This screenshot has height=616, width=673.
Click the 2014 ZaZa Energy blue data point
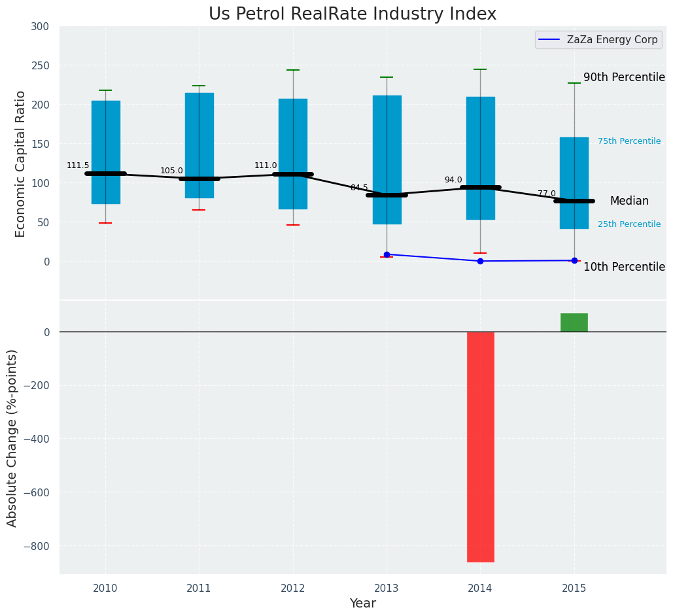(x=480, y=261)
